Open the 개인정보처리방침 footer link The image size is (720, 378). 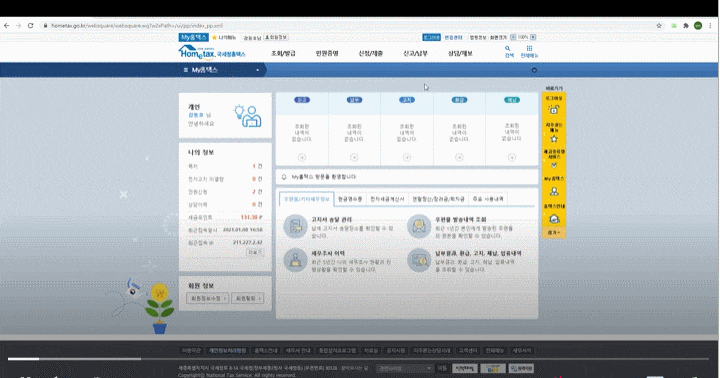[x=227, y=350]
